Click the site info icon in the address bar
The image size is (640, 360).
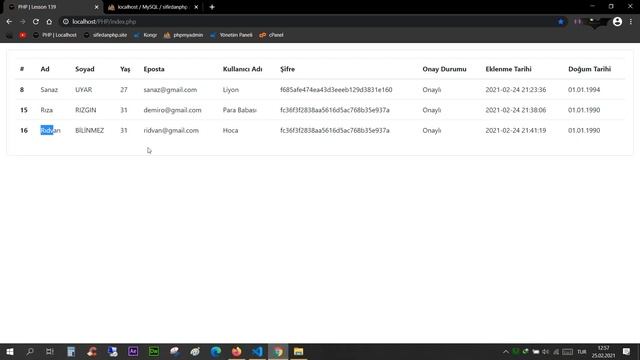[x=66, y=22]
